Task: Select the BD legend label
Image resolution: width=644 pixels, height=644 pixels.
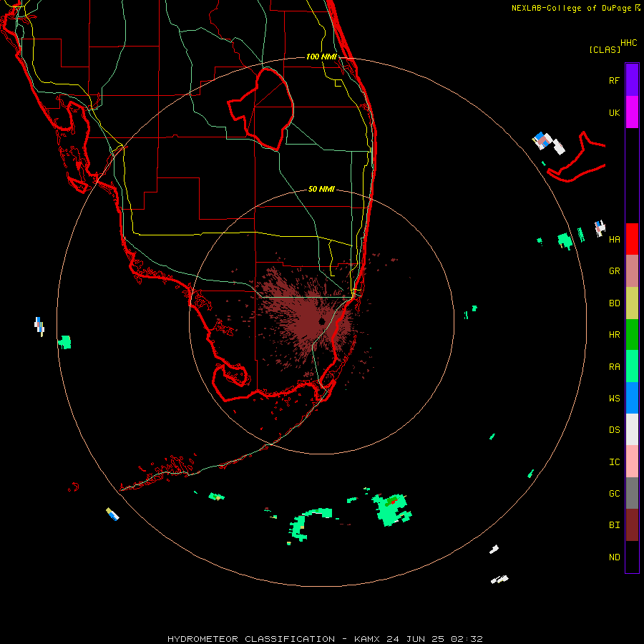Action: click(614, 303)
